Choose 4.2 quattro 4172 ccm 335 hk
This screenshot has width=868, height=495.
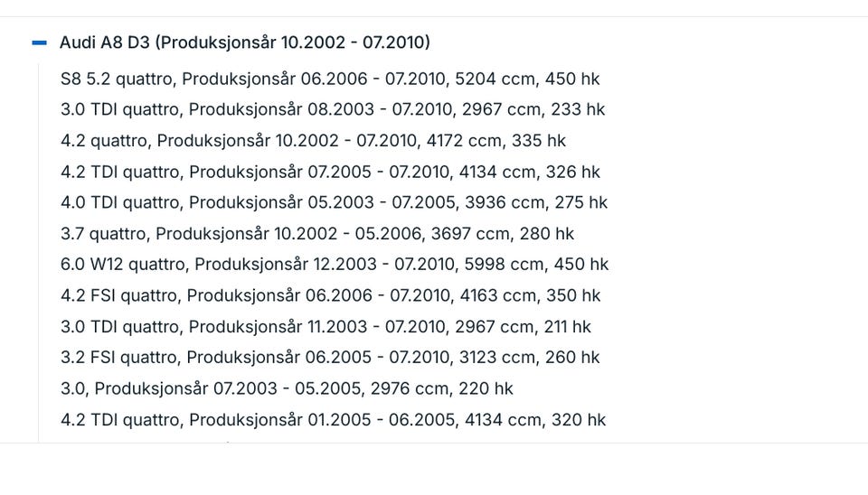[x=314, y=141]
